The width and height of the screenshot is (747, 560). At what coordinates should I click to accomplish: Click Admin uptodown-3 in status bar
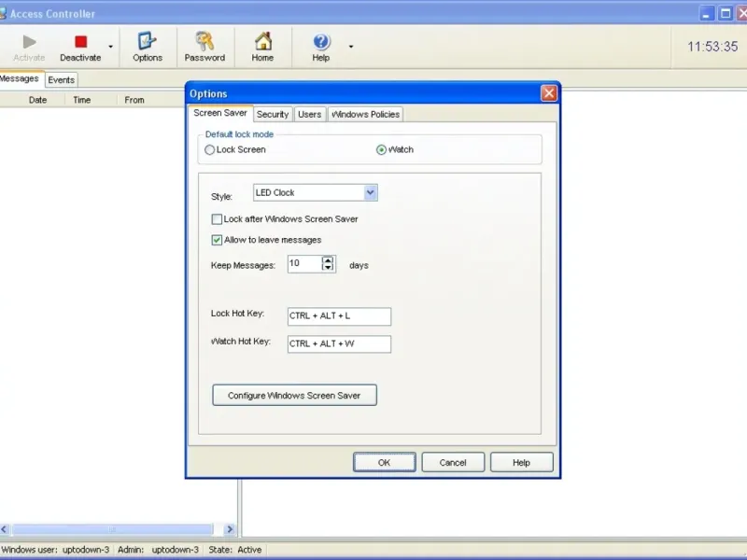pos(158,550)
